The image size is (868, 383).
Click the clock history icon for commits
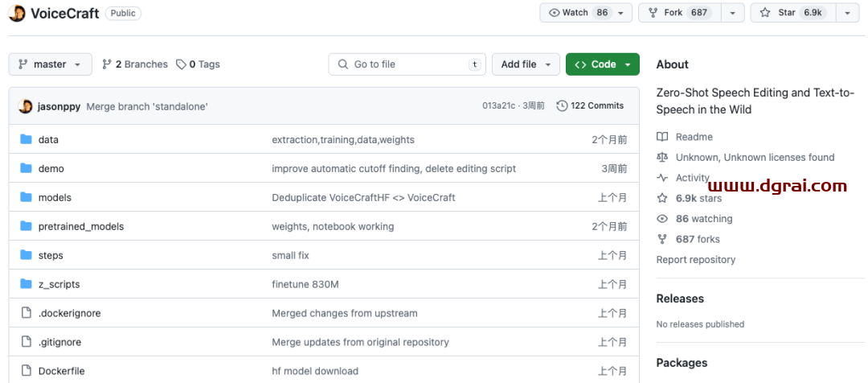562,105
